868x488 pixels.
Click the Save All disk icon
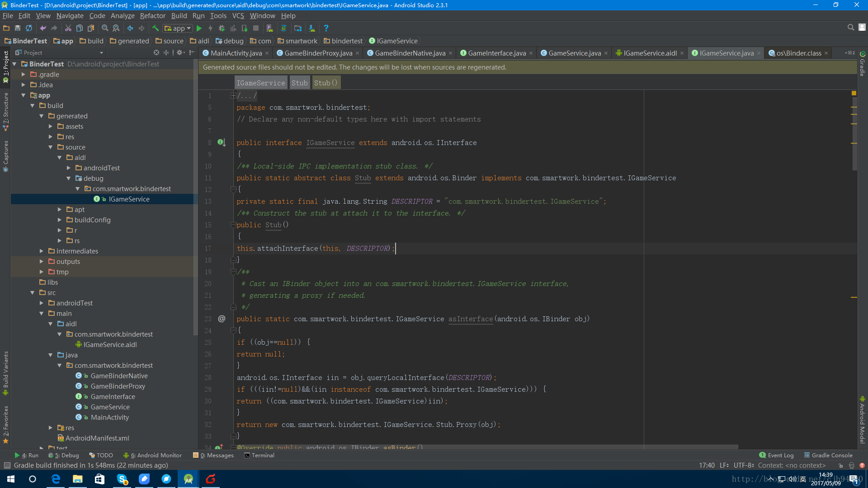[x=18, y=28]
